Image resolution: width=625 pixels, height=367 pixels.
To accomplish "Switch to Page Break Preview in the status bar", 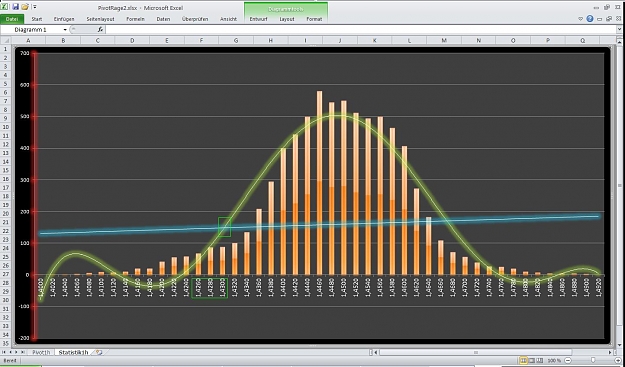I will coord(540,361).
